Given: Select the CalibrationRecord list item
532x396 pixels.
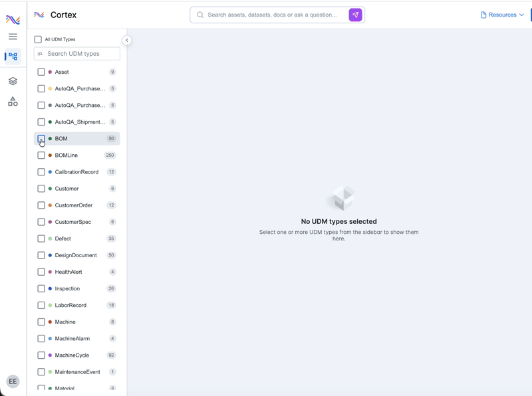Looking at the screenshot, I should [x=77, y=172].
